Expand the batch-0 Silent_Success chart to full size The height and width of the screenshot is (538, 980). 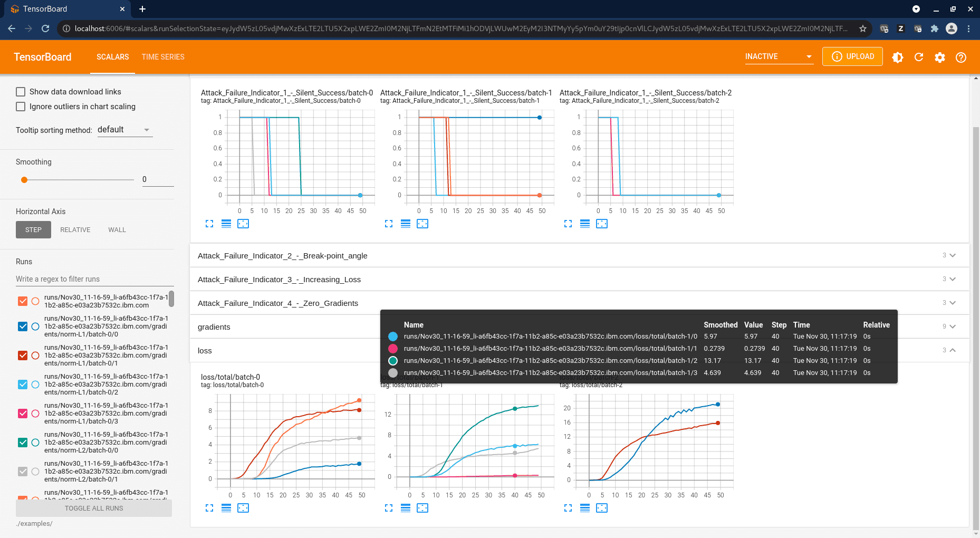[209, 224]
